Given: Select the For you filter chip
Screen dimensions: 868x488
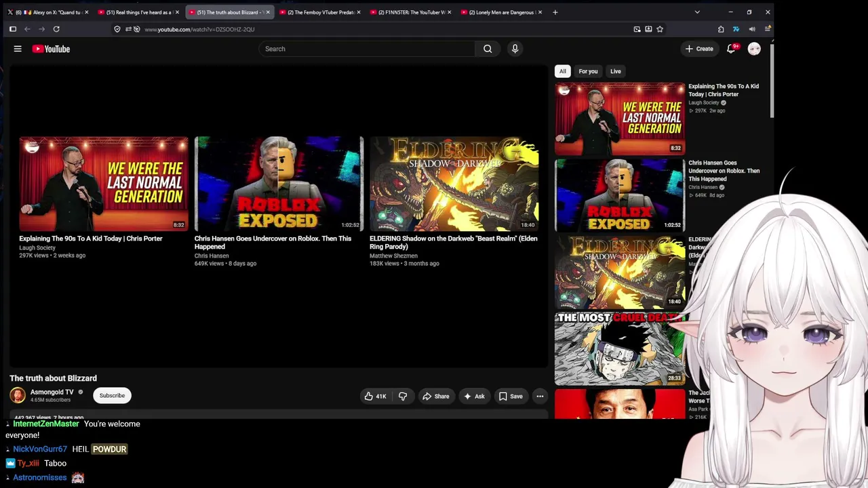Looking at the screenshot, I should 588,71.
